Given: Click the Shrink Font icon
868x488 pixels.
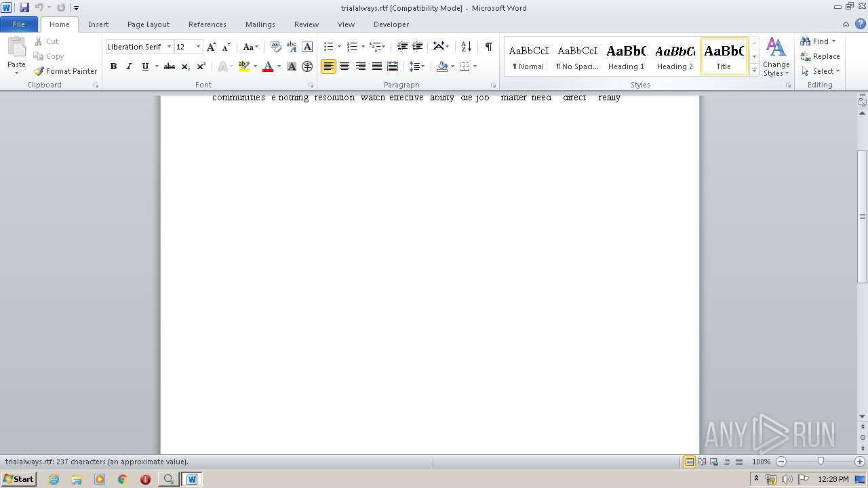Looking at the screenshot, I should tap(226, 47).
